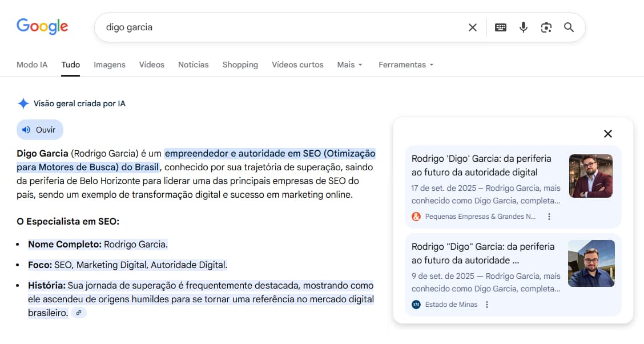Click the Google logo
The height and width of the screenshot is (344, 644).
pos(42,27)
